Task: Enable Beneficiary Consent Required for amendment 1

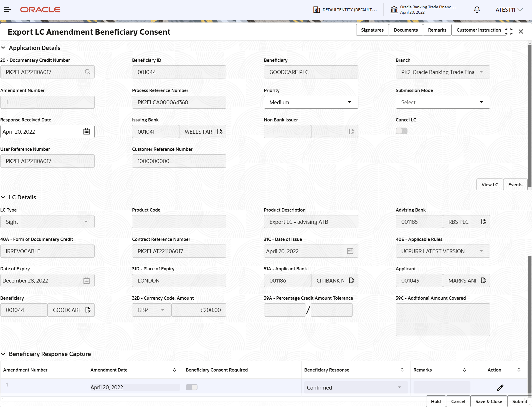Action: point(192,387)
